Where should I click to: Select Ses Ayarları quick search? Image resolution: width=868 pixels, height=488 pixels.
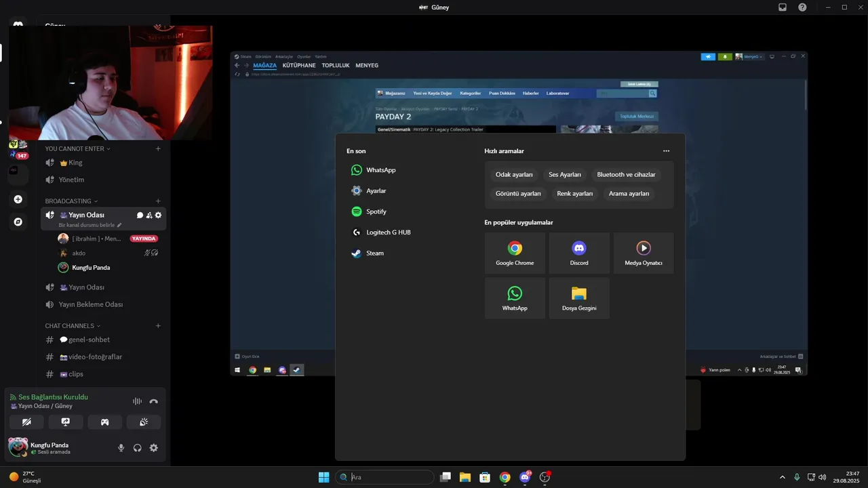(565, 174)
